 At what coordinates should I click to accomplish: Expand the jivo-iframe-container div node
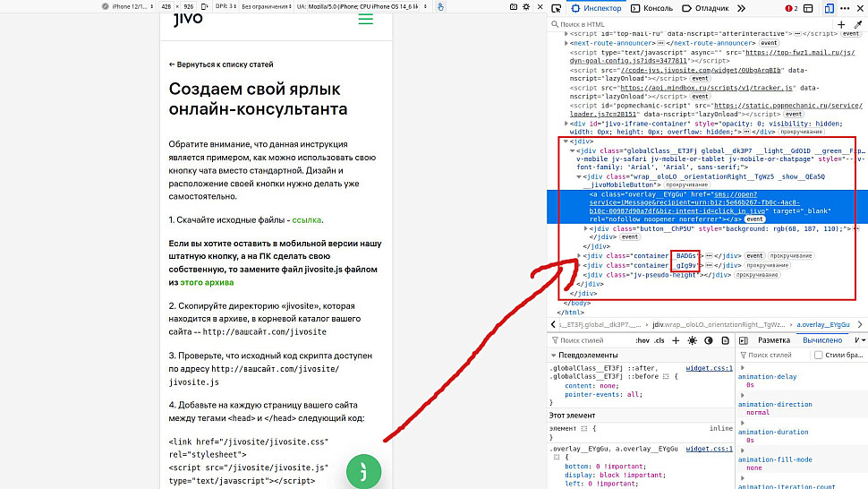coord(566,124)
